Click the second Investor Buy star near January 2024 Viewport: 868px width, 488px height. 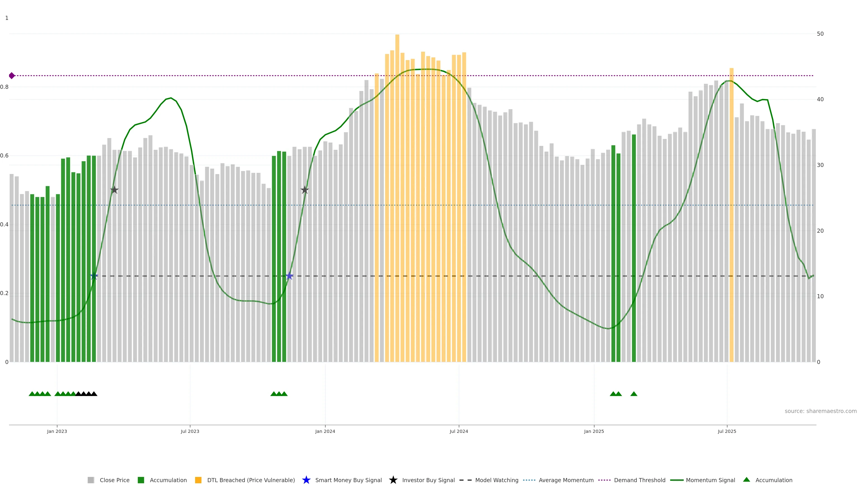[x=305, y=190]
